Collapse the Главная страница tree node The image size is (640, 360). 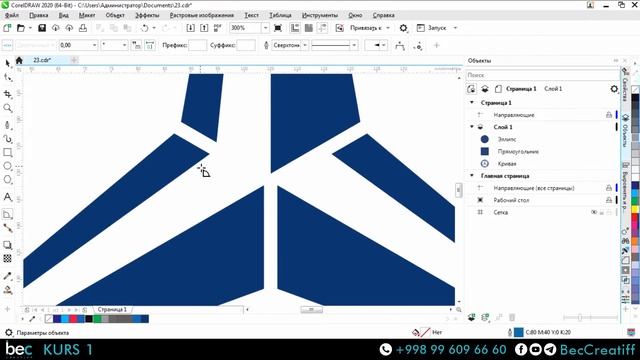coord(472,176)
